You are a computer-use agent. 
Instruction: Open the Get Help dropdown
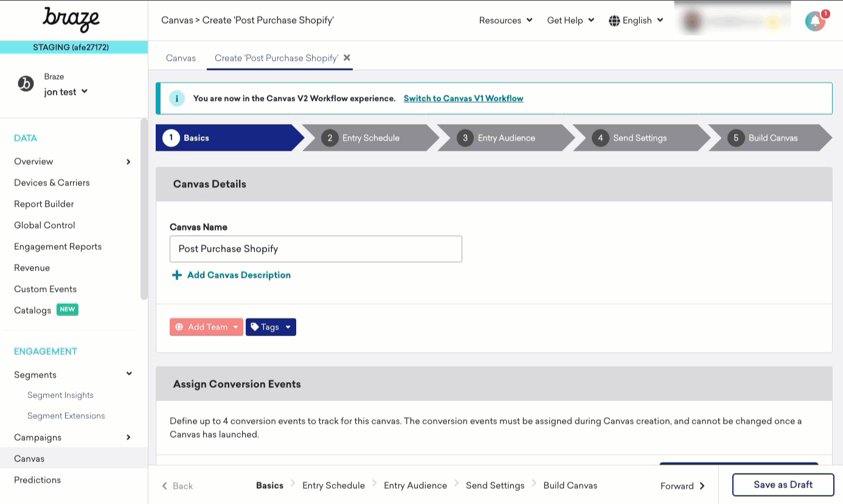click(571, 21)
